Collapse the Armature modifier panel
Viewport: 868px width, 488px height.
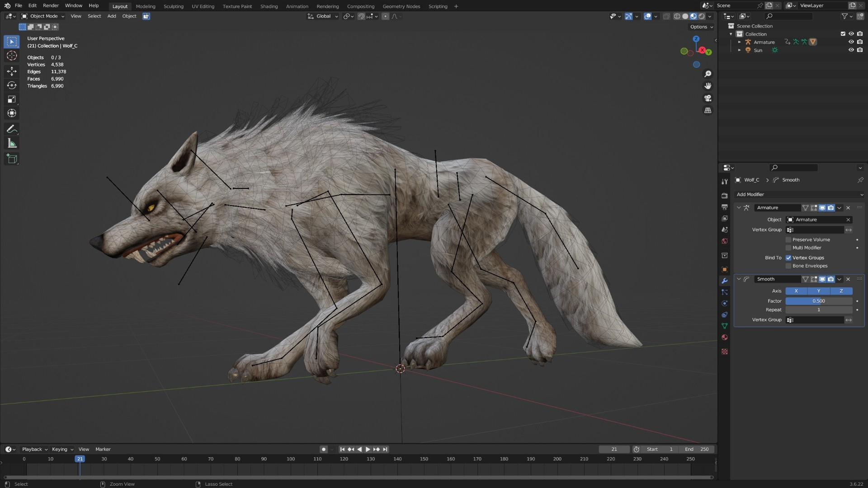tap(739, 208)
